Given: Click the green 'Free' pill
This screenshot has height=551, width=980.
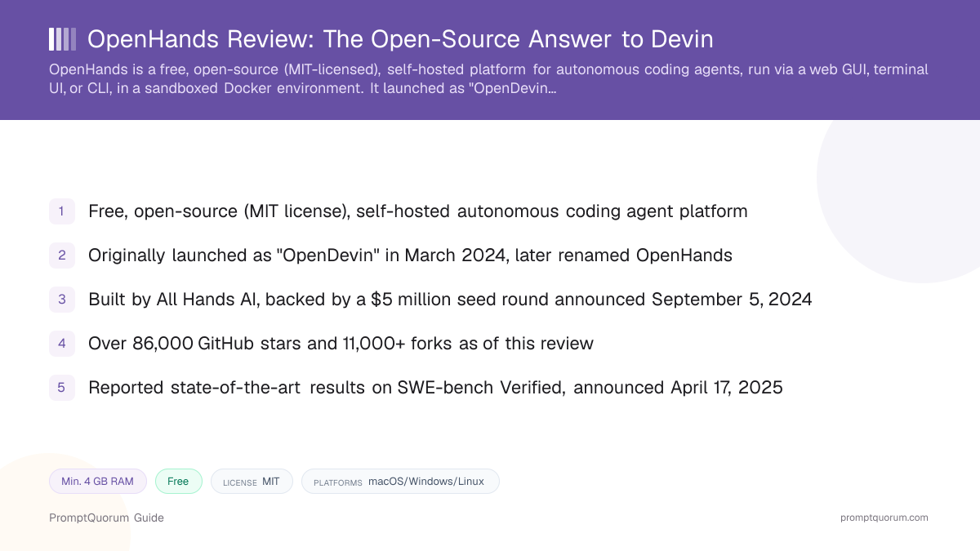Looking at the screenshot, I should click(x=178, y=482).
